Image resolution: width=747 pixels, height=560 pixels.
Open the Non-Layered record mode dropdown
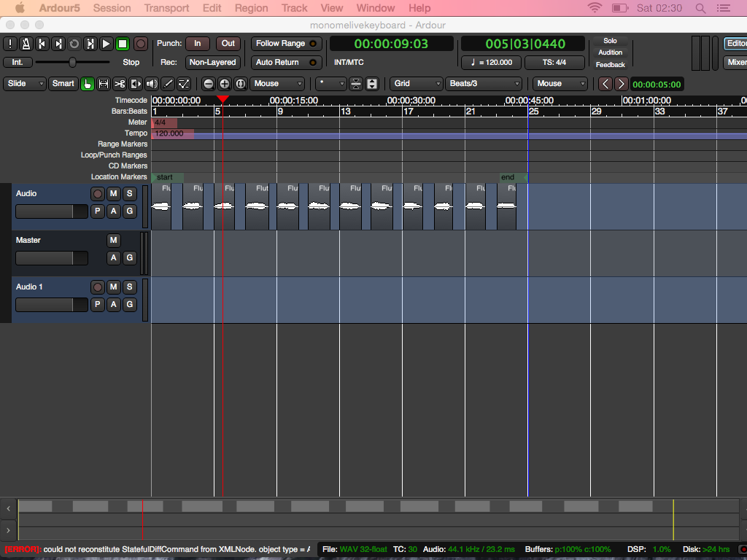point(212,63)
